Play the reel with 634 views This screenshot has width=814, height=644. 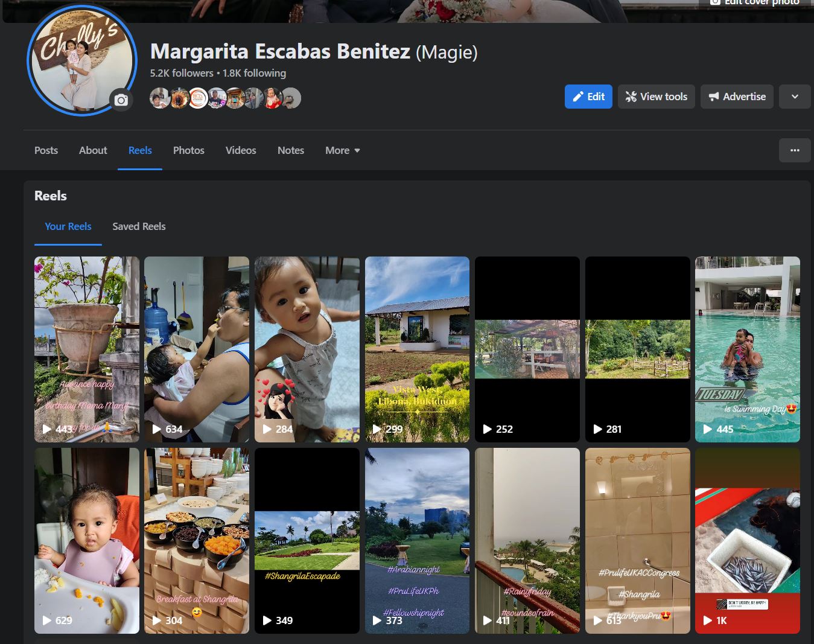(197, 349)
